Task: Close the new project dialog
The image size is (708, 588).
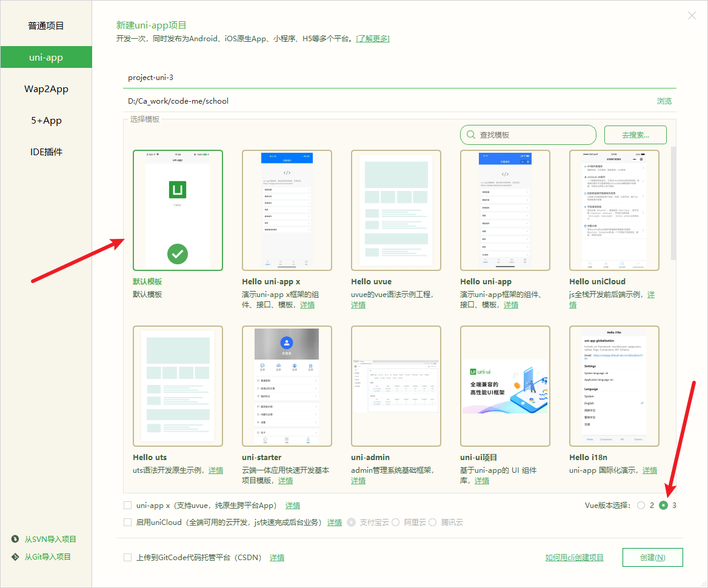Action: pyautogui.click(x=691, y=16)
